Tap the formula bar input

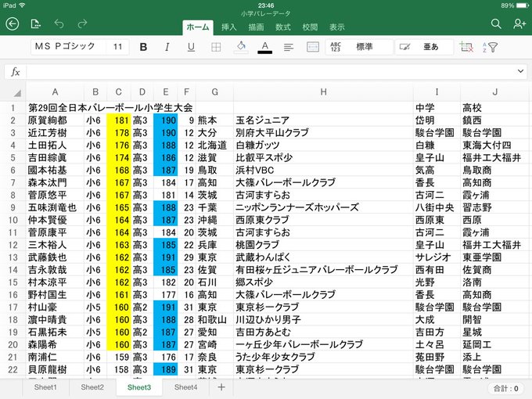(271, 72)
